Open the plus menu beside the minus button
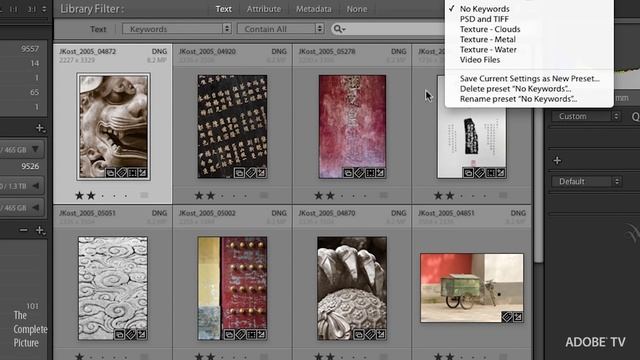This screenshot has height=360, width=640. 40,230
